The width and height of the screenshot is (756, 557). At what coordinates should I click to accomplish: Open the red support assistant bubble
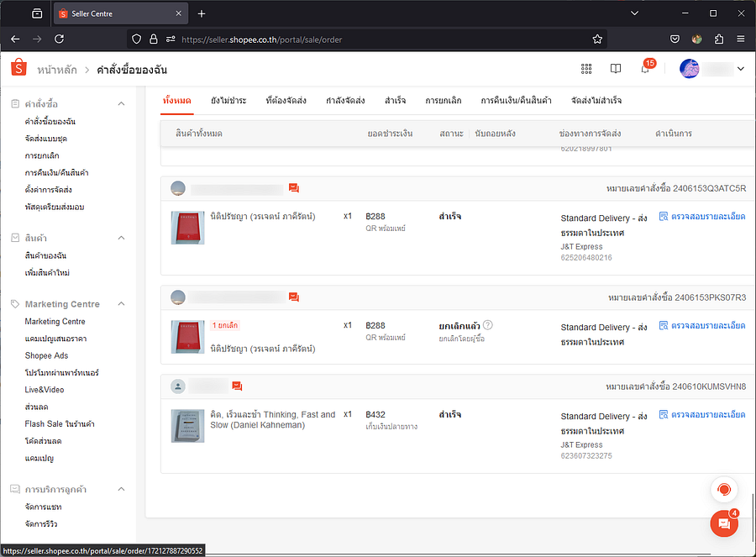[x=723, y=489]
